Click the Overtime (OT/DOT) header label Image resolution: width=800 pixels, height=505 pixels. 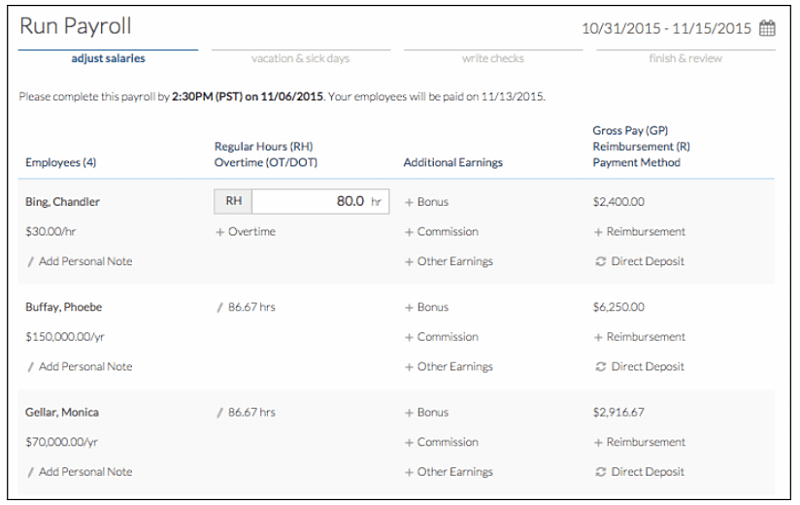coord(266,162)
